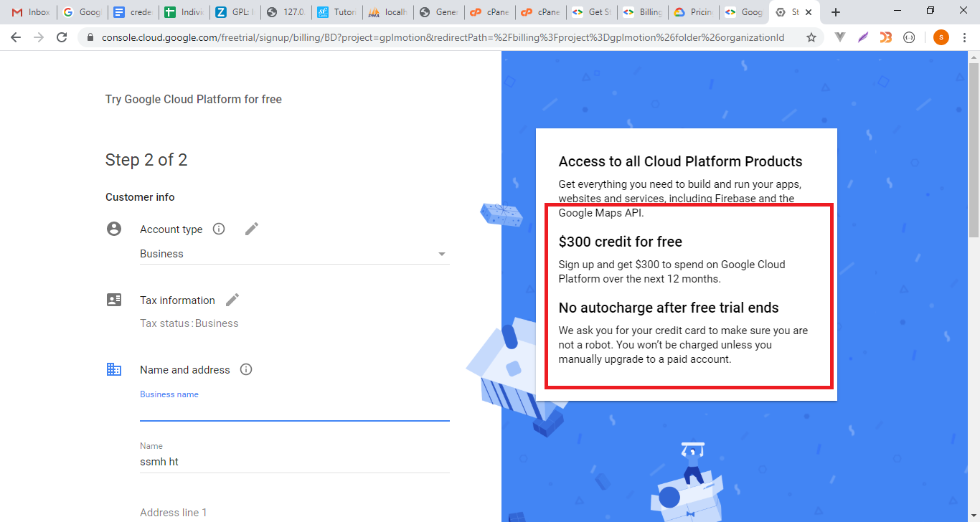The height and width of the screenshot is (522, 980).
Task: Switch to the Sheets 'Indivi' tab
Action: pos(184,12)
